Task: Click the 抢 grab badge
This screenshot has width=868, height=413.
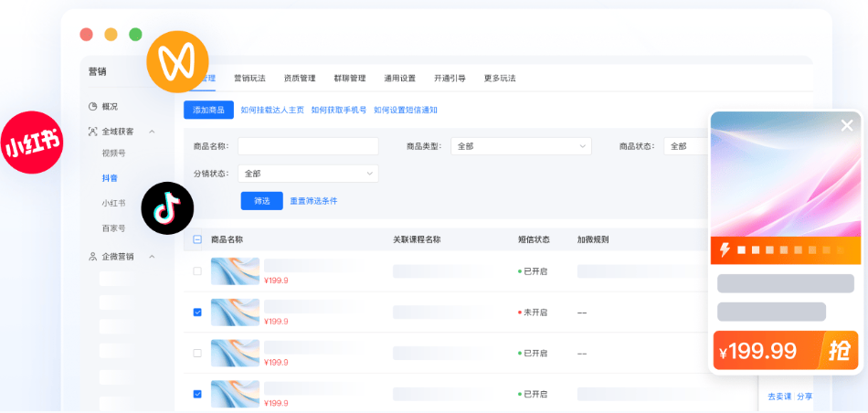Action: pos(839,351)
